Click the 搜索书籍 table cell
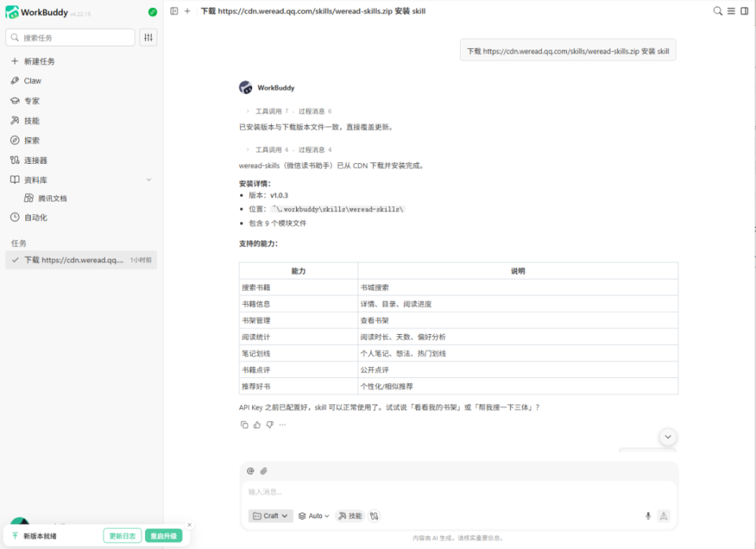Viewport: 756px width, 549px height. (298, 287)
